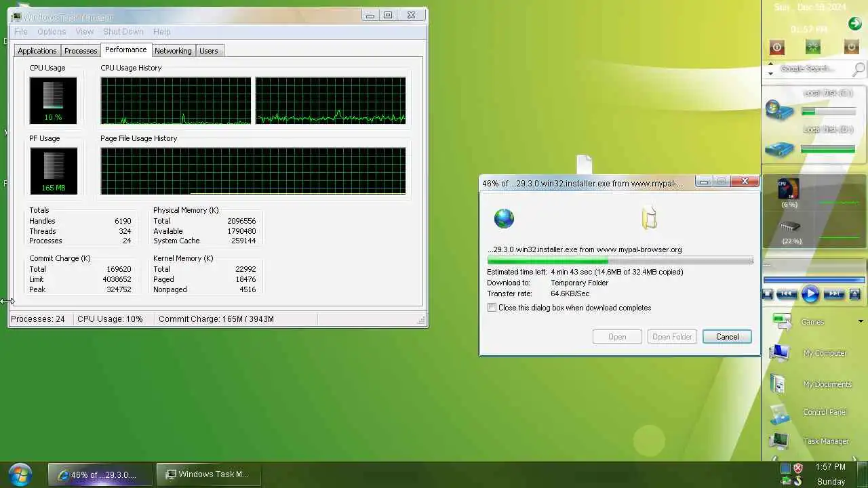Click the Page File Usage History graph

pos(253,171)
